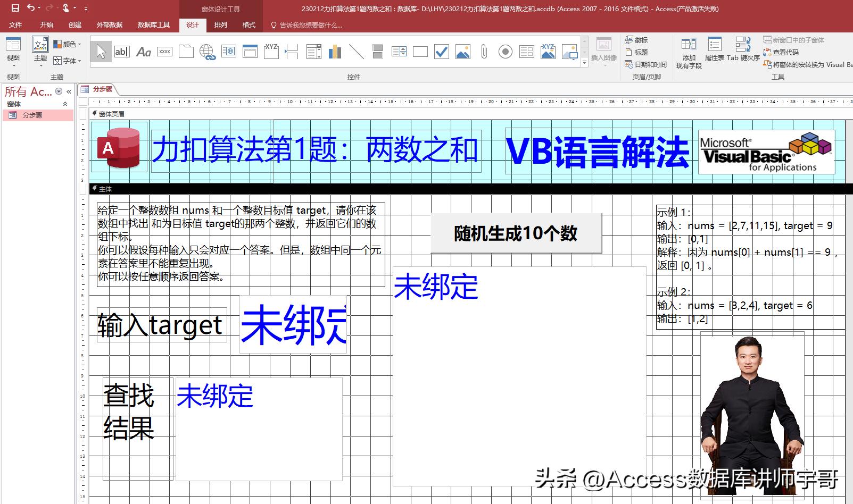Collapse the navigation pane with « arrow
Viewport: 853px width, 504px height.
click(68, 91)
